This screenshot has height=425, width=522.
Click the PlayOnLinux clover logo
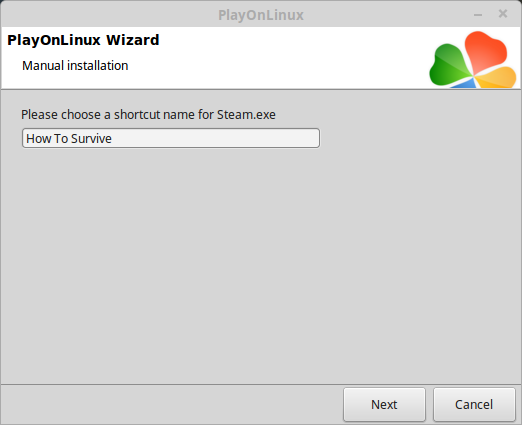pos(473,60)
